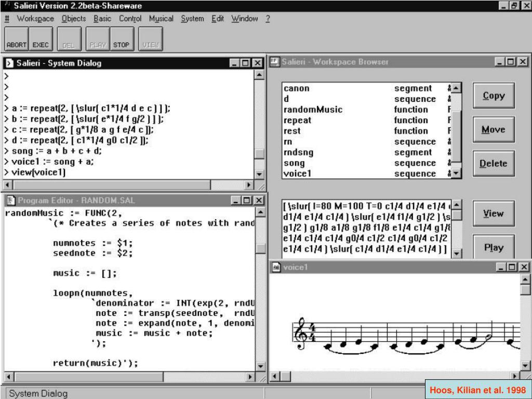Select the song sequence in object list
This screenshot has height=399, width=532.
click(x=367, y=163)
